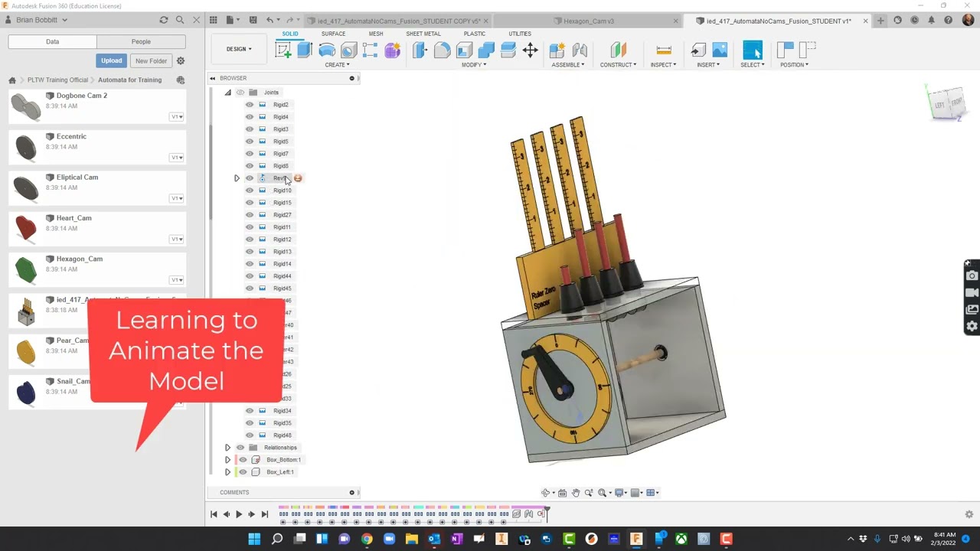Select the Extrude tool
The height and width of the screenshot is (551, 980).
[x=305, y=51]
